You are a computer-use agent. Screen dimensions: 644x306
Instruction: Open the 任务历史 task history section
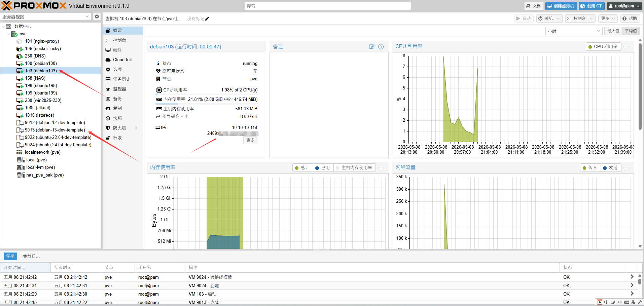pos(123,79)
